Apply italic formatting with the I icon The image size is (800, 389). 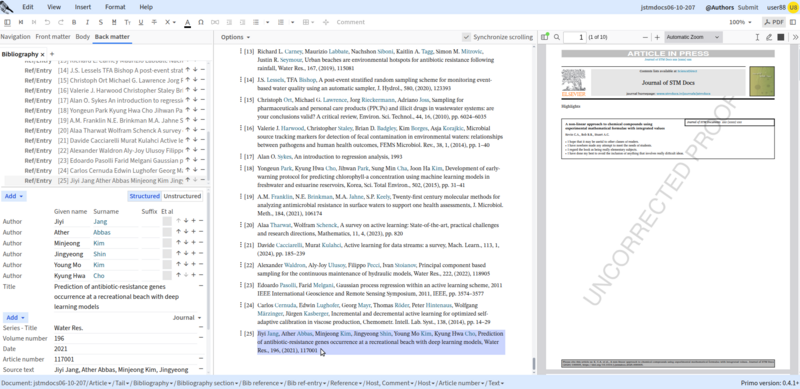tap(87, 22)
